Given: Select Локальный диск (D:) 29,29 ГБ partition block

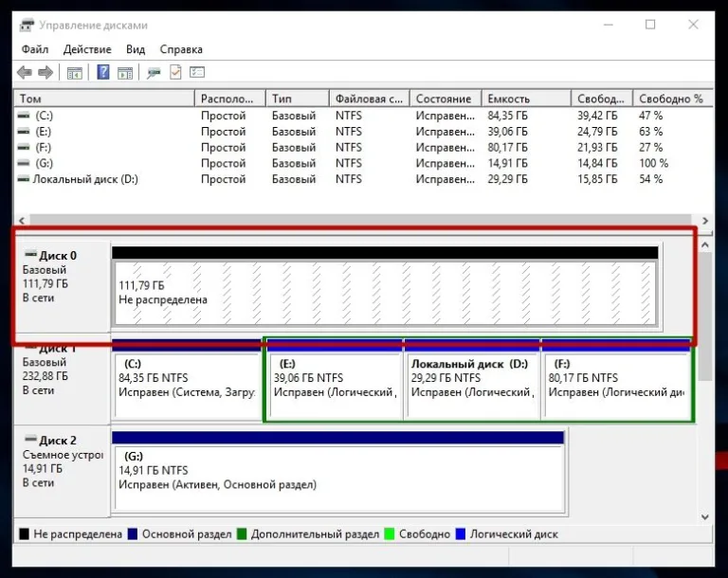Looking at the screenshot, I should pos(473,385).
